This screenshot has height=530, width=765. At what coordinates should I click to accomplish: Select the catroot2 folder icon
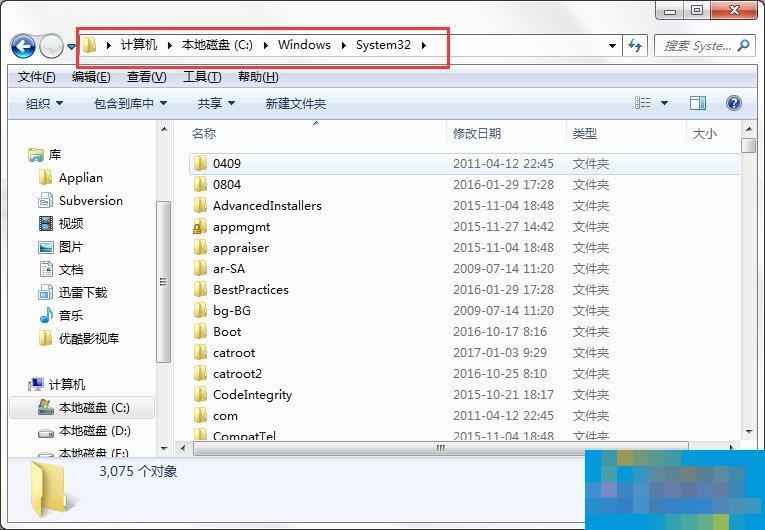[200, 373]
